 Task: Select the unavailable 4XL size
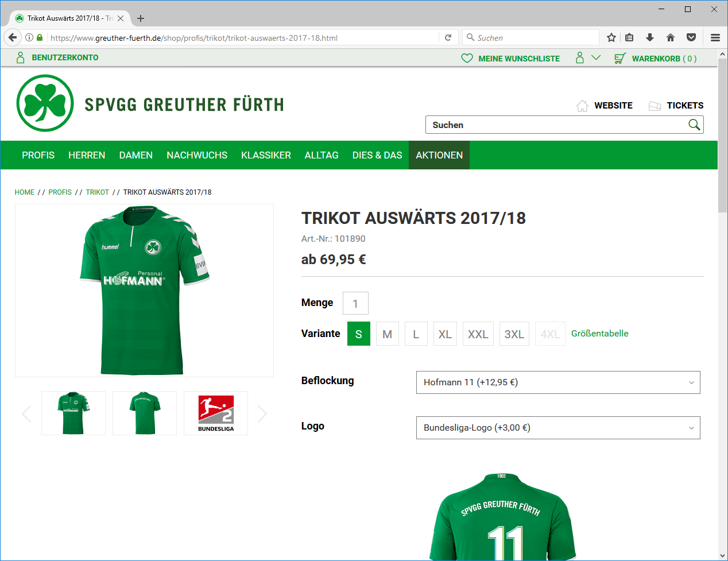coord(550,334)
